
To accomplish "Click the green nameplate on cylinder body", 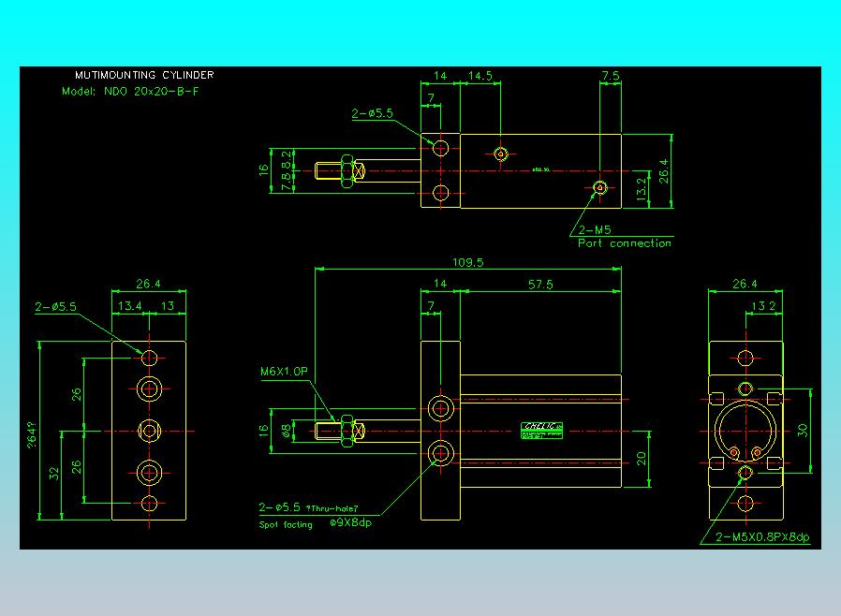I will [x=541, y=431].
